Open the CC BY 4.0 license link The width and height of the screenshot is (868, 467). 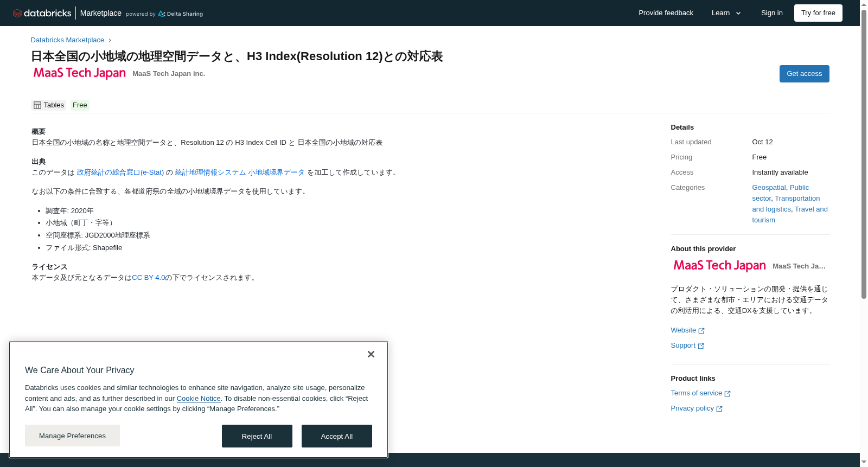[149, 278]
